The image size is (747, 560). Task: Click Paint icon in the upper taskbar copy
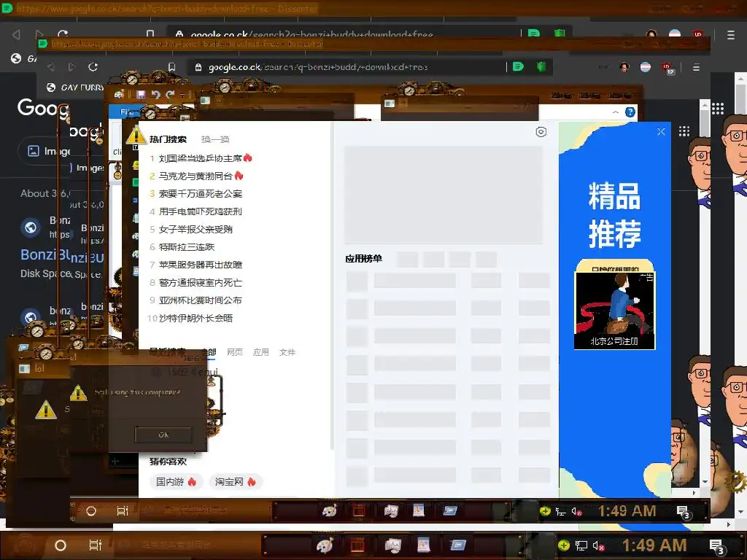(x=329, y=511)
